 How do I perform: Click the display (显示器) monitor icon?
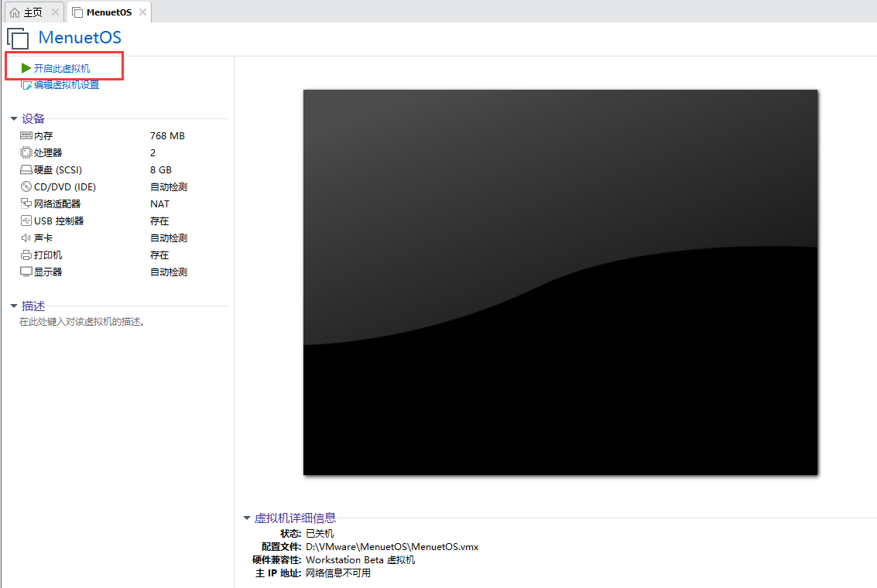[26, 272]
